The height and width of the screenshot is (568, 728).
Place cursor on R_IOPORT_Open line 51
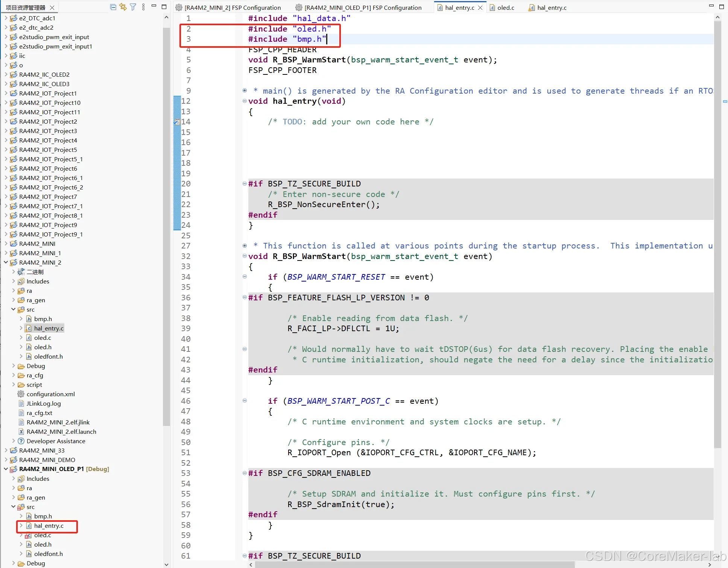click(x=412, y=453)
